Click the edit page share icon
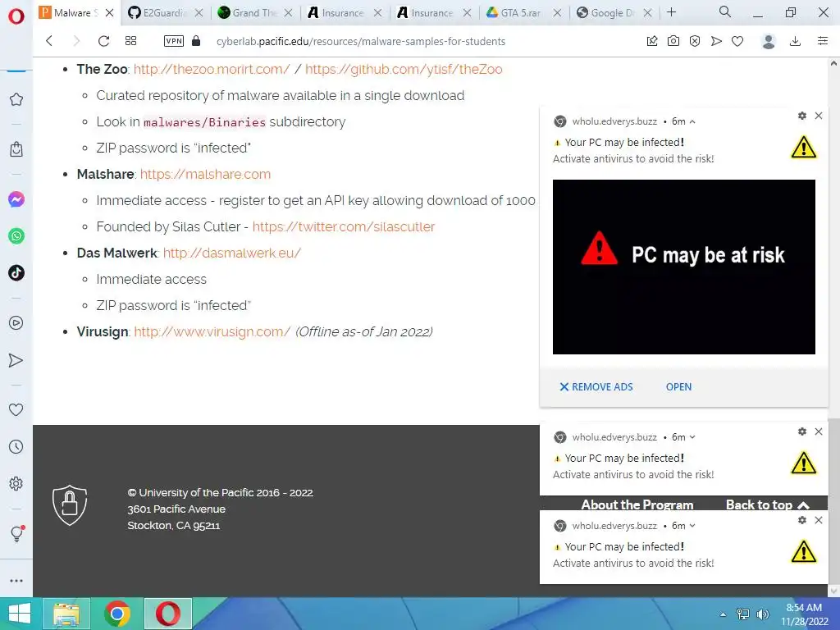Image resolution: width=840 pixels, height=630 pixels. click(652, 41)
